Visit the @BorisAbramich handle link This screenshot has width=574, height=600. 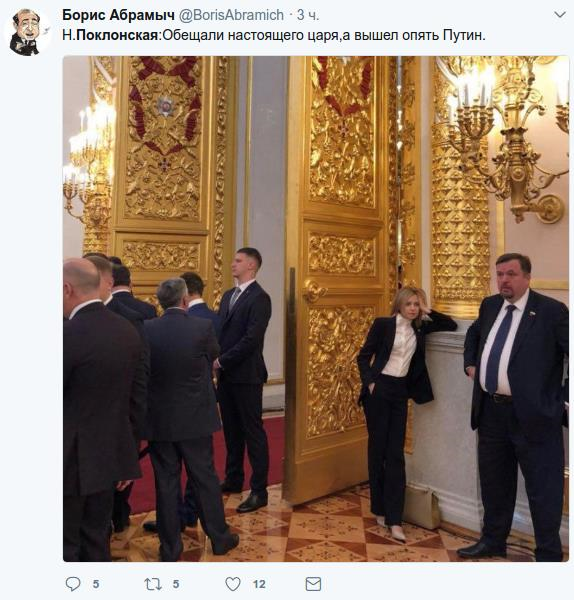tap(231, 15)
